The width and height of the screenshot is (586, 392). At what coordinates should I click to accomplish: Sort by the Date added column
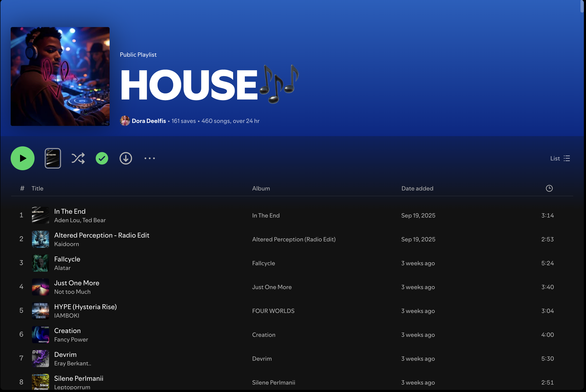pyautogui.click(x=417, y=188)
